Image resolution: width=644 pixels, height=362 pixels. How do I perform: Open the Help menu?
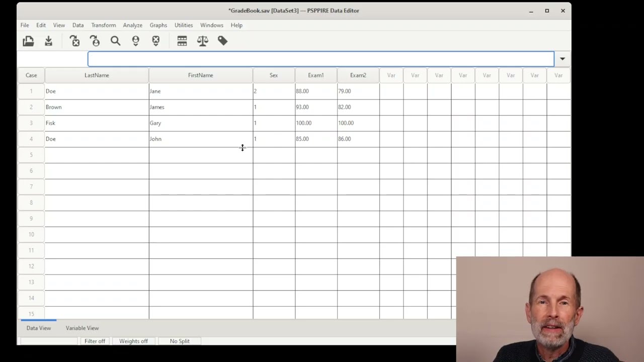[x=236, y=25]
